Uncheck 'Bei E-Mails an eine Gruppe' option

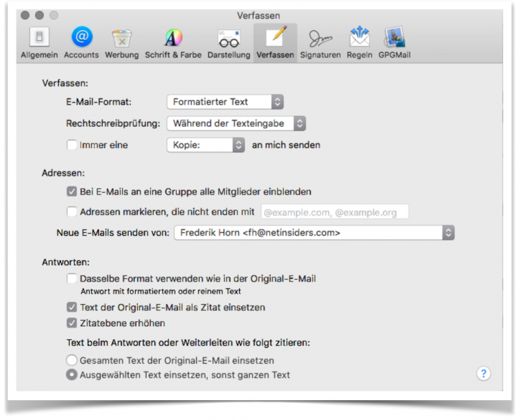pyautogui.click(x=72, y=192)
